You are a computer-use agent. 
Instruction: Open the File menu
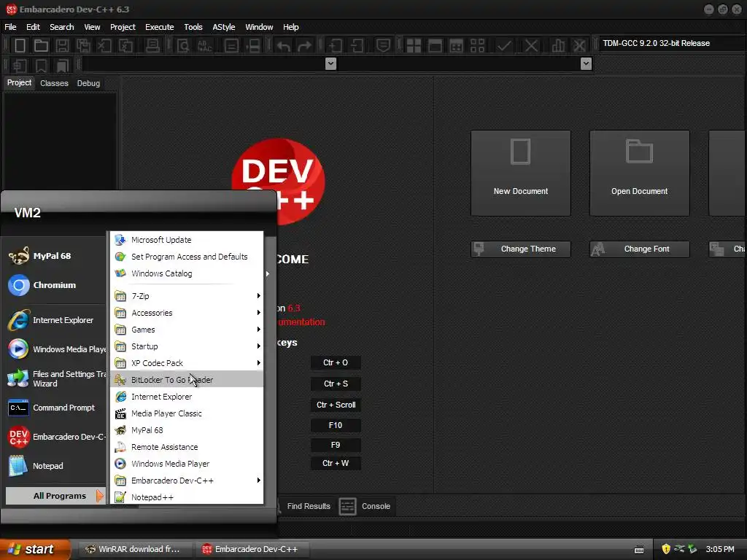coord(10,27)
